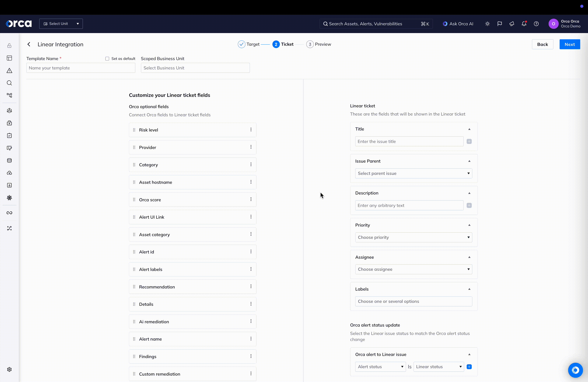
Task: Open notifications bell icon
Action: pyautogui.click(x=524, y=24)
